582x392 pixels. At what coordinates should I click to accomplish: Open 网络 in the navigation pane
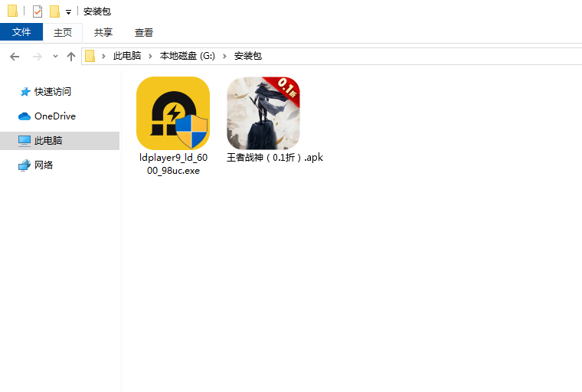(x=44, y=165)
